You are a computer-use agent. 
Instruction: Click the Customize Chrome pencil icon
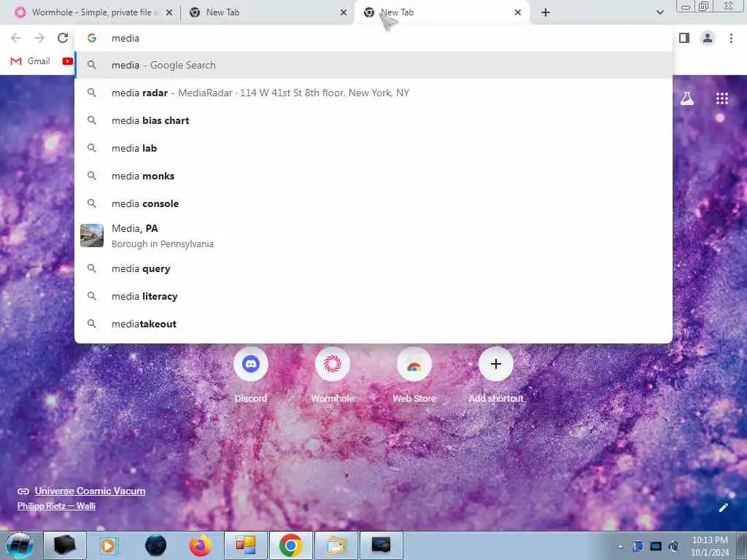pyautogui.click(x=723, y=507)
